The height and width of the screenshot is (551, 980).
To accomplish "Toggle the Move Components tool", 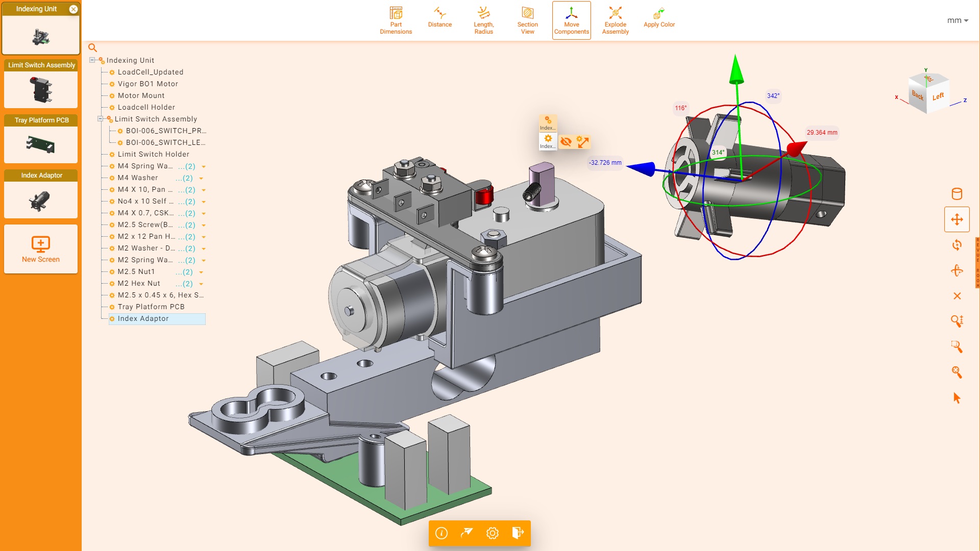I will click(572, 20).
